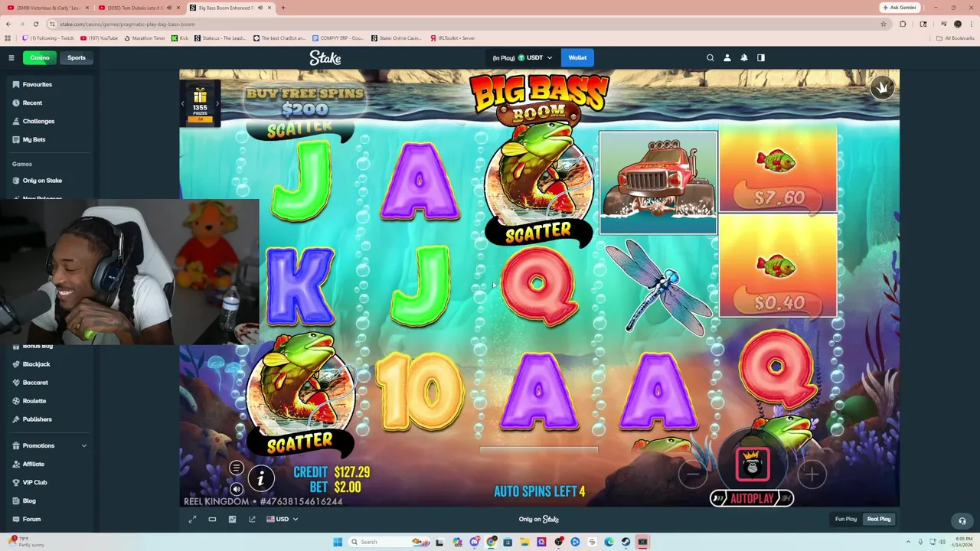
Task: Switch to theatre mode icon
Action: [x=212, y=519]
